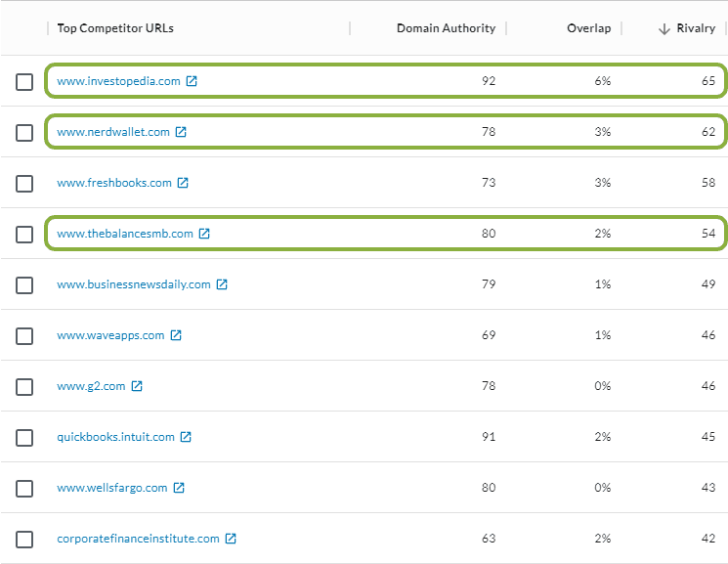Tick the checkbox for corporatefinanceinstitute.com
Viewport: 728px width, 564px height.
(x=24, y=540)
